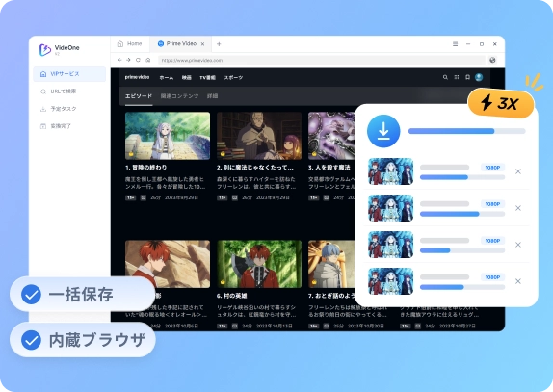Image resolution: width=553 pixels, height=392 pixels.
Task: Reload the page with the refresh icon
Action: pos(139,60)
